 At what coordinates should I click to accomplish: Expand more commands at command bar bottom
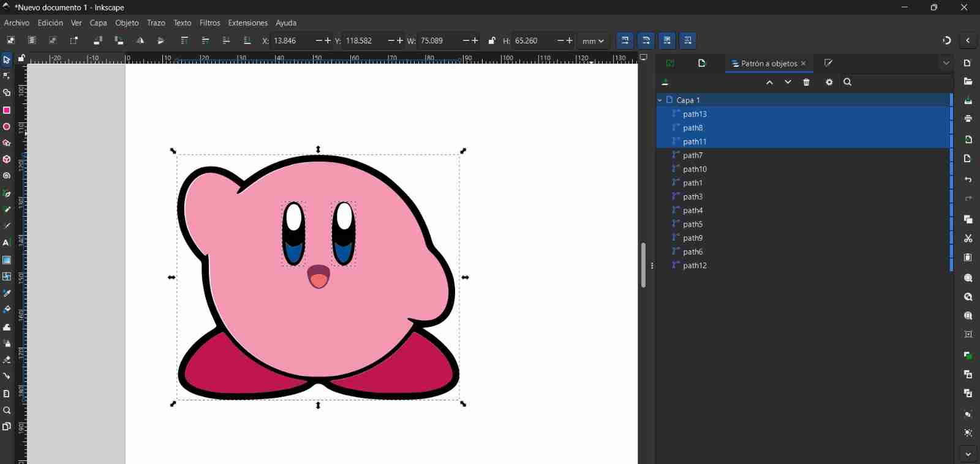coord(968,454)
